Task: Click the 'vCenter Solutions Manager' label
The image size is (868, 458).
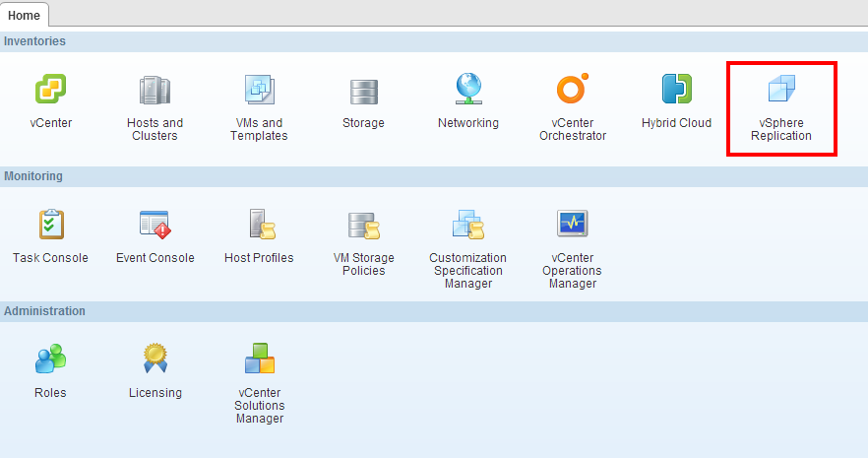Action: (260, 406)
